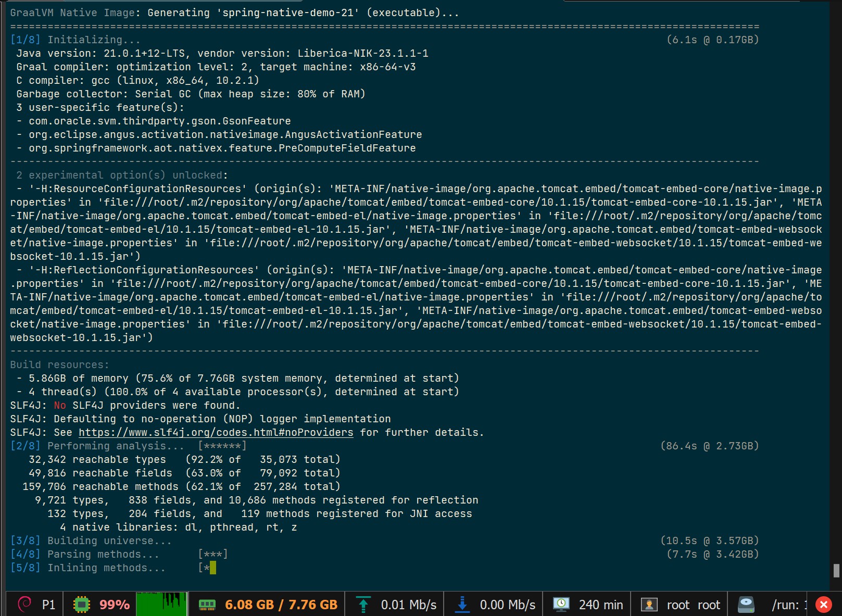This screenshot has height=616, width=842.
Task: Click the 'C compiler: gcc' line
Action: [137, 80]
